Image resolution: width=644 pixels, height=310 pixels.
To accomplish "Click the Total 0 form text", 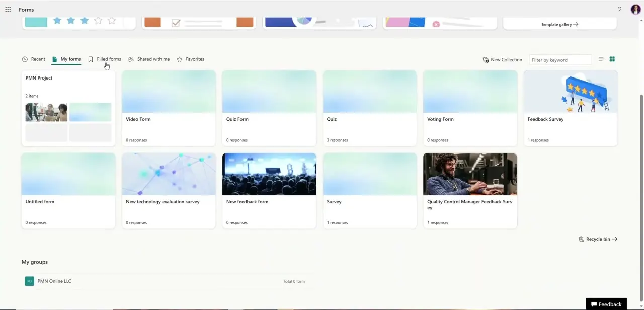I will pyautogui.click(x=294, y=281).
